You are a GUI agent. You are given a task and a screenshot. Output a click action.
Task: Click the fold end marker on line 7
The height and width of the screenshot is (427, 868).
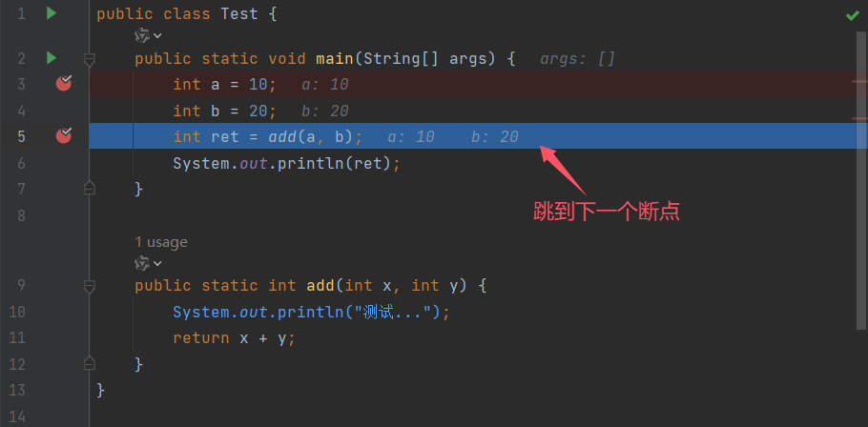coord(89,189)
